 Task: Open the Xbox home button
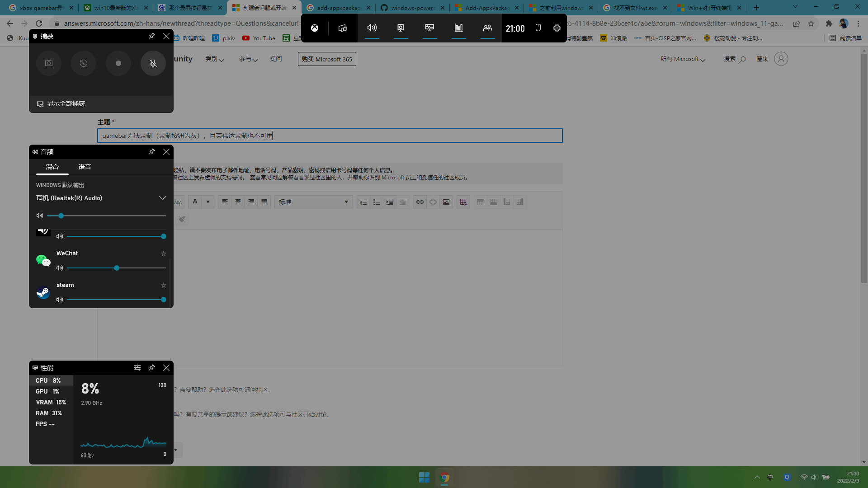(x=315, y=28)
